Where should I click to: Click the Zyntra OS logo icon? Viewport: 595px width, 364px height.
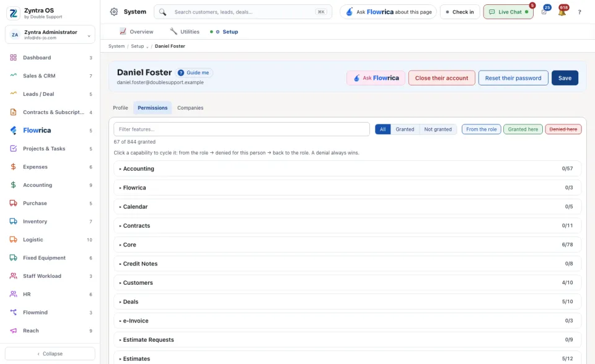pyautogui.click(x=13, y=13)
